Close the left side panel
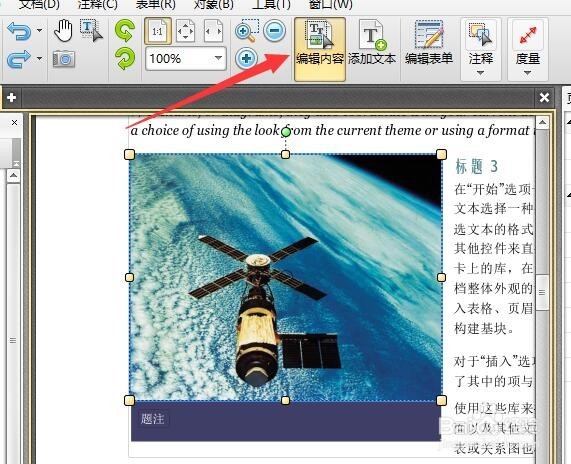This screenshot has width=571, height=464. coord(14,122)
